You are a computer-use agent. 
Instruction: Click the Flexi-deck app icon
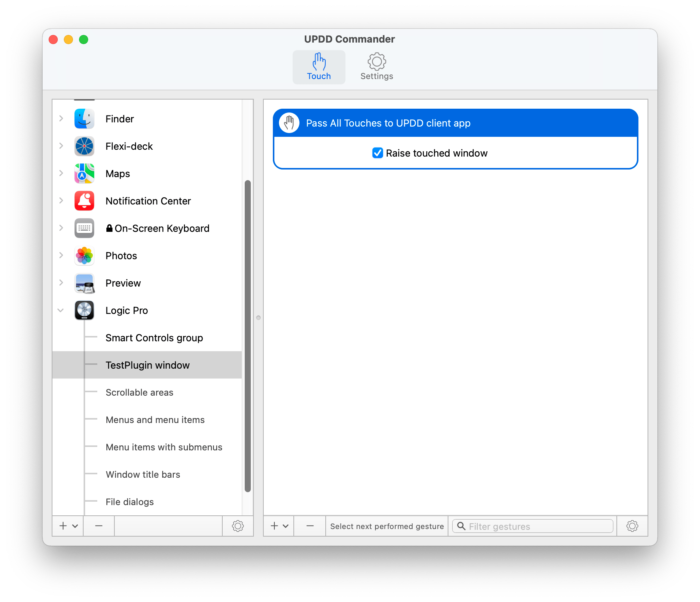(x=84, y=146)
